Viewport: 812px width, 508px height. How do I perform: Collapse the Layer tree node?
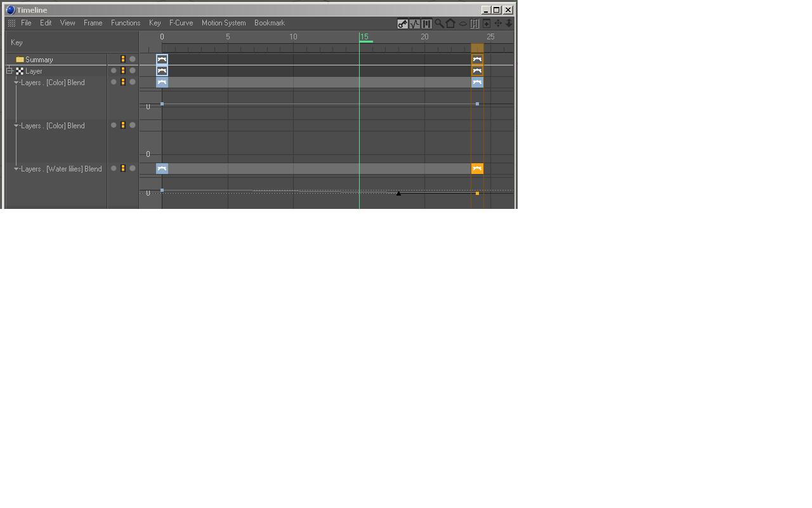tap(10, 71)
